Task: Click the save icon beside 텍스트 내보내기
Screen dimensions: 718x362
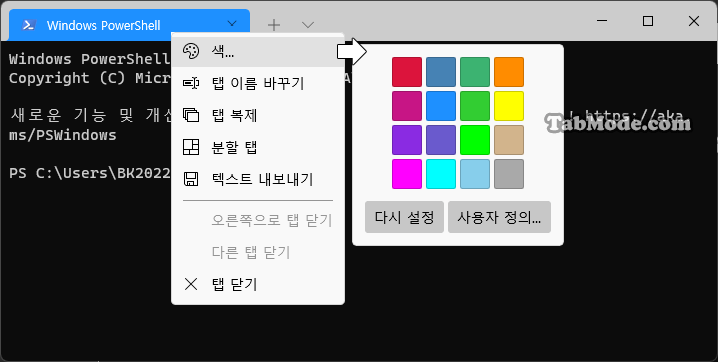Action: click(x=191, y=179)
